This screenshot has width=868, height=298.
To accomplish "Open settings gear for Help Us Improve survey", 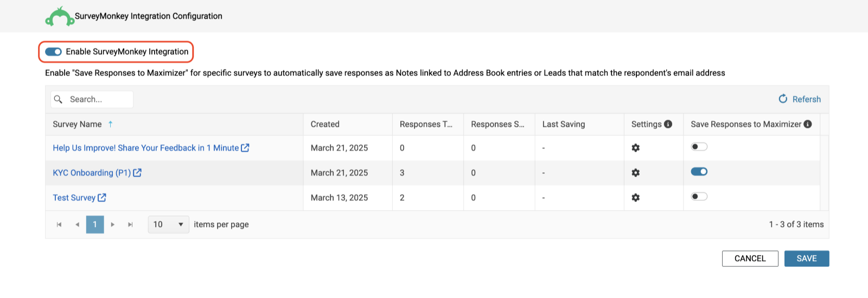I will (x=636, y=148).
